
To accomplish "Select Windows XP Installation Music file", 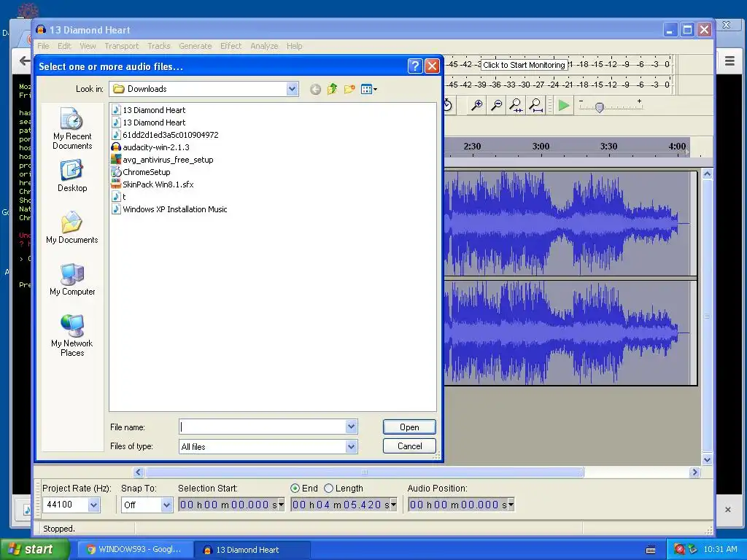I will (x=169, y=209).
